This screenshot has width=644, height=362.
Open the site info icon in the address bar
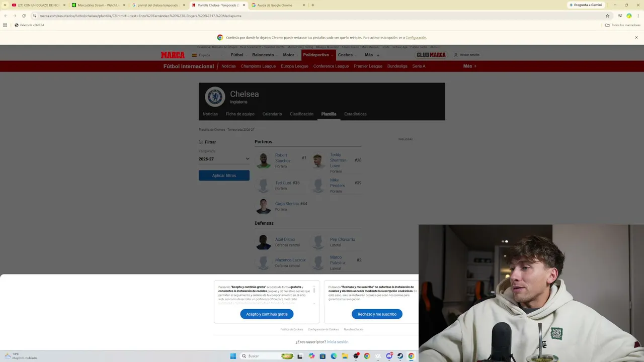point(34,16)
